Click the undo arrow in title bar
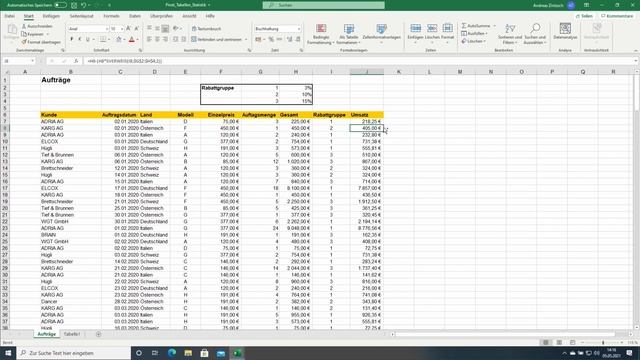Screen dimensions: 640x360 coord(83,5)
